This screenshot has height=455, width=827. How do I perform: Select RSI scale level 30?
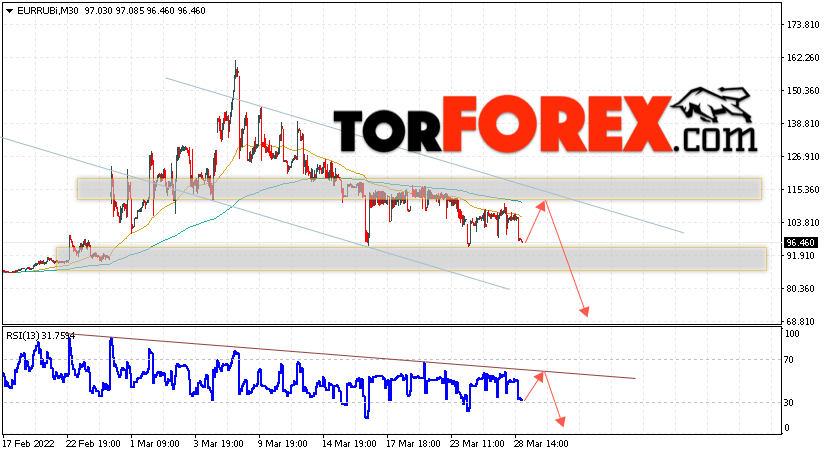click(789, 402)
